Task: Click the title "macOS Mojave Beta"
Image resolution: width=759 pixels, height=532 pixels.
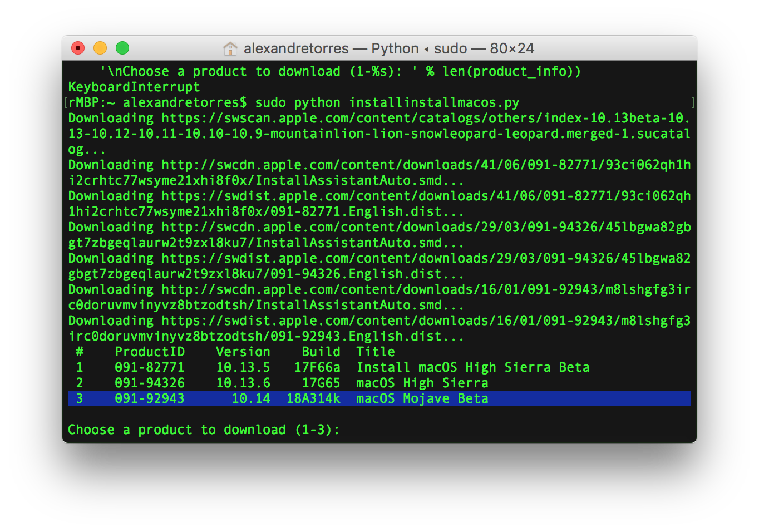Action: click(x=422, y=398)
